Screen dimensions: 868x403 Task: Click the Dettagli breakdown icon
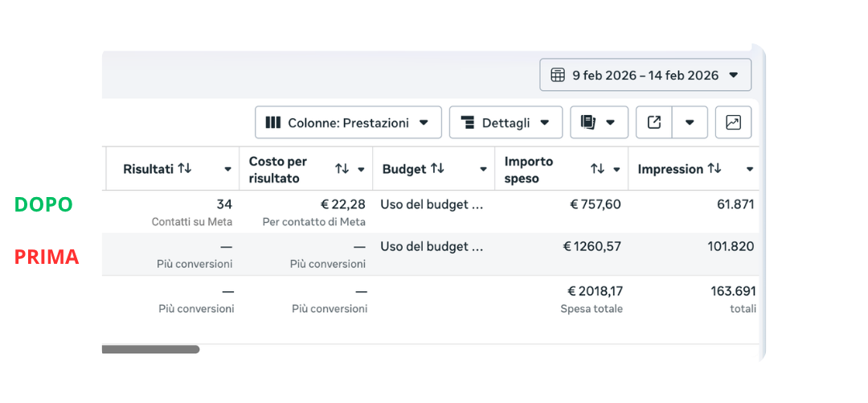468,122
